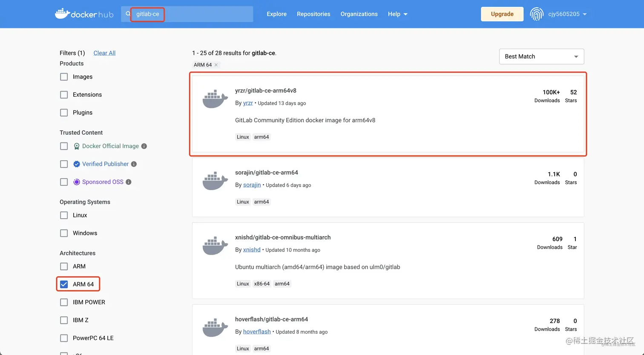Click the search magnifier icon
Viewport: 644px width, 355px height.
pos(128,14)
